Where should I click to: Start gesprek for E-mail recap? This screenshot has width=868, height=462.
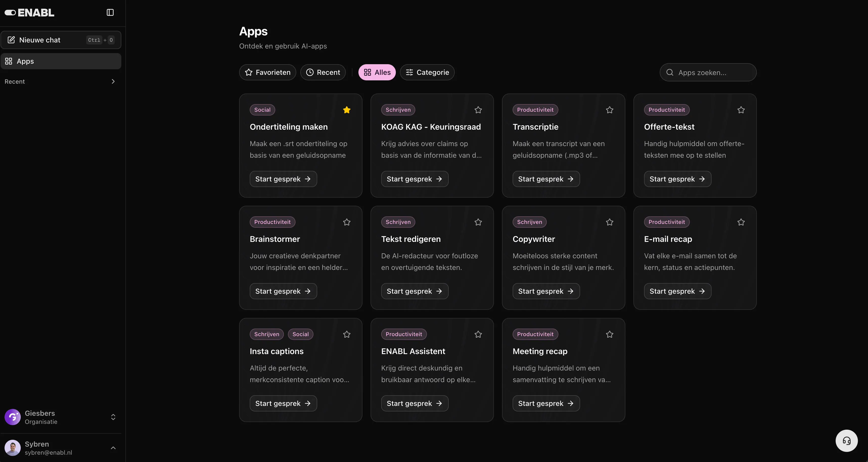coord(677,291)
